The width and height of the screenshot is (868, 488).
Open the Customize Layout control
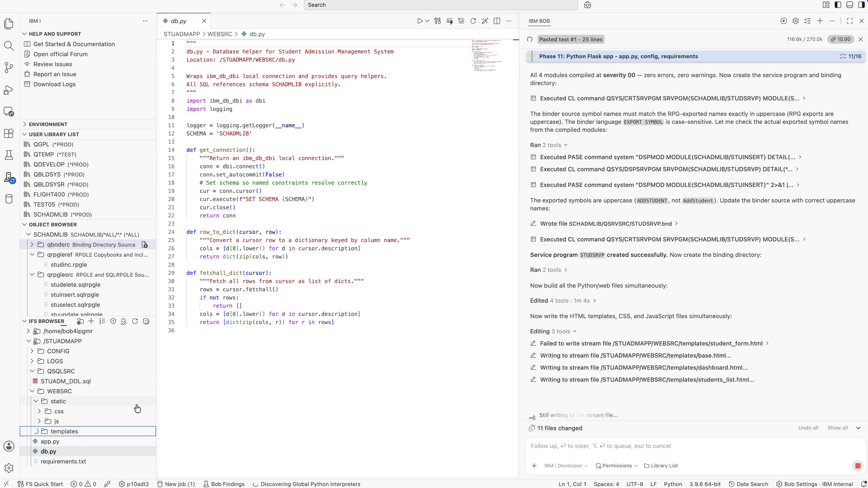[826, 5]
